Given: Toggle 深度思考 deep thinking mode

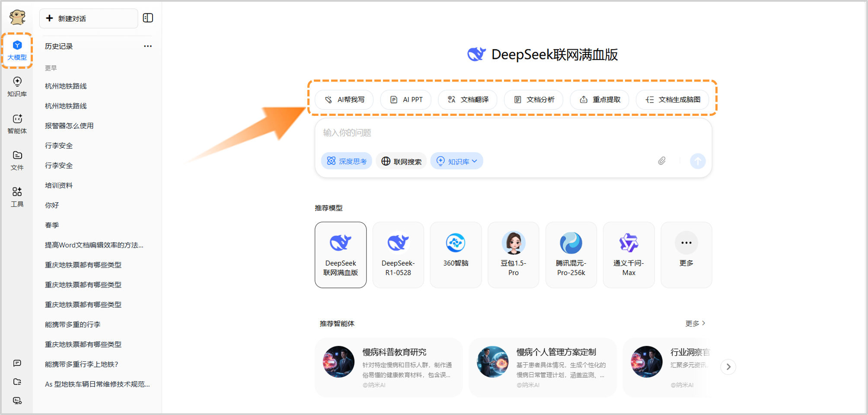Looking at the screenshot, I should tap(346, 161).
